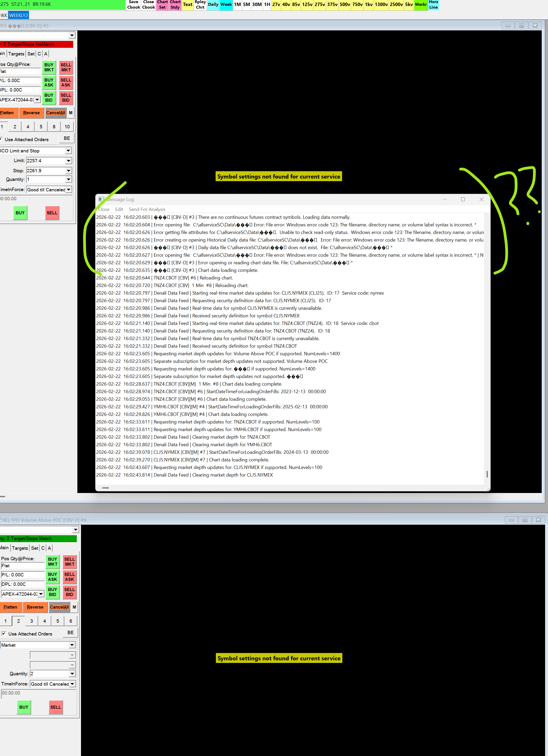Switch chart to Daily timeframe

pos(213,5)
